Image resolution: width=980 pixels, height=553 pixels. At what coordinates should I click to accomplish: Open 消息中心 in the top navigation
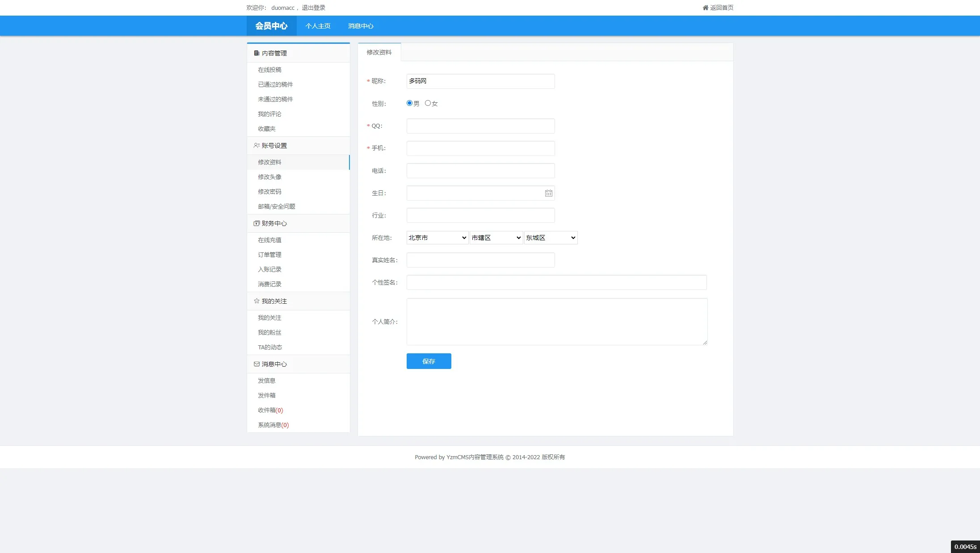click(x=361, y=26)
